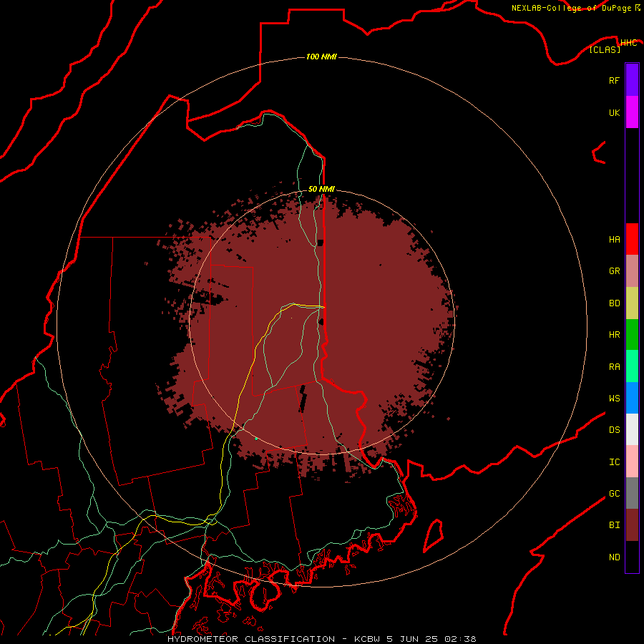Click the ND black legend swatch
The image size is (644, 644).
tap(632, 557)
